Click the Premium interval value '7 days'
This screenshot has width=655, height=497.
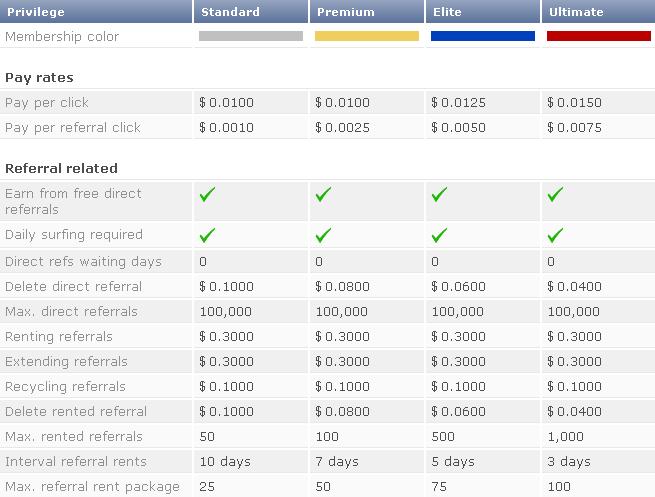[x=337, y=462]
